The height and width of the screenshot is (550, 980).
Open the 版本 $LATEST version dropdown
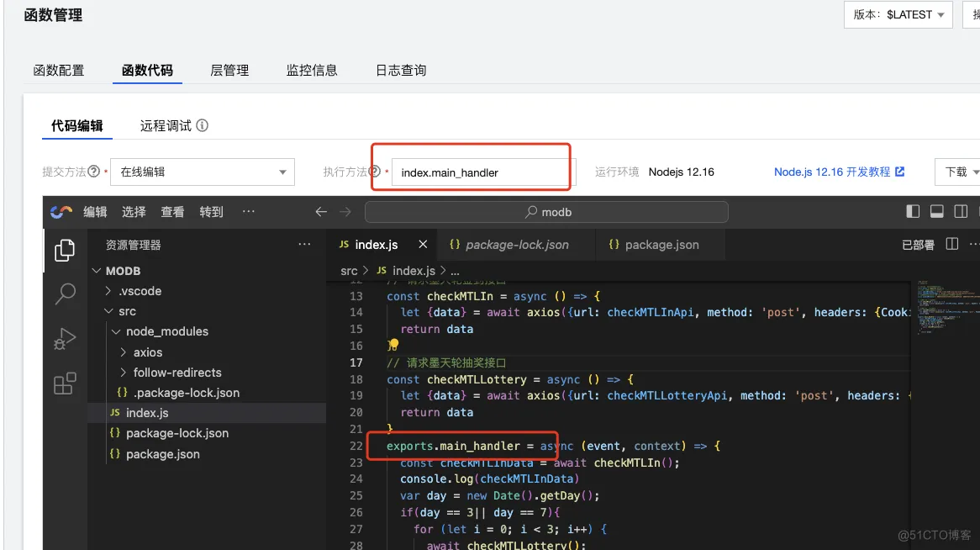coord(898,15)
